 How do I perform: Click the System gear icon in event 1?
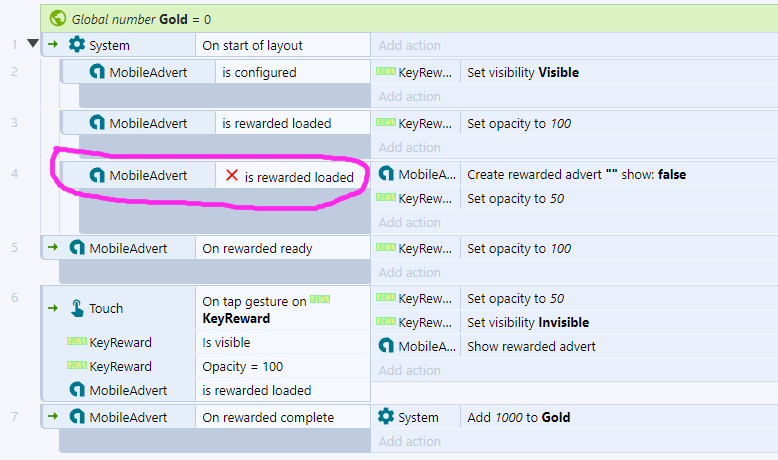[77, 44]
